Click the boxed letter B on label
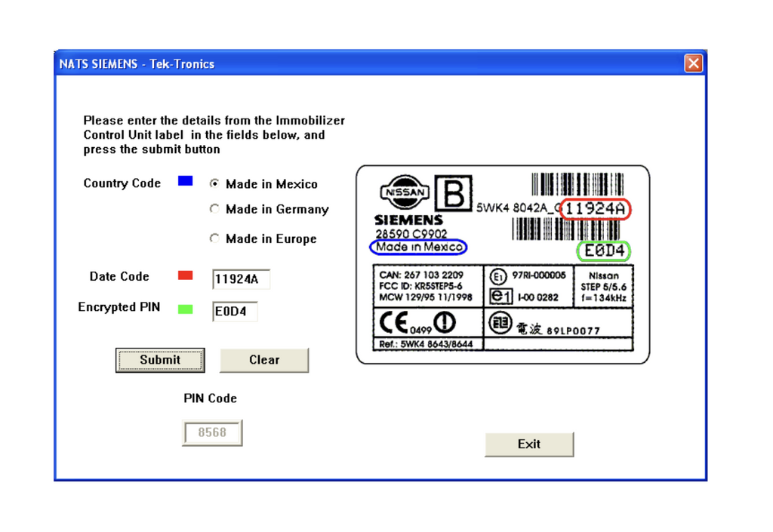 pyautogui.click(x=453, y=194)
